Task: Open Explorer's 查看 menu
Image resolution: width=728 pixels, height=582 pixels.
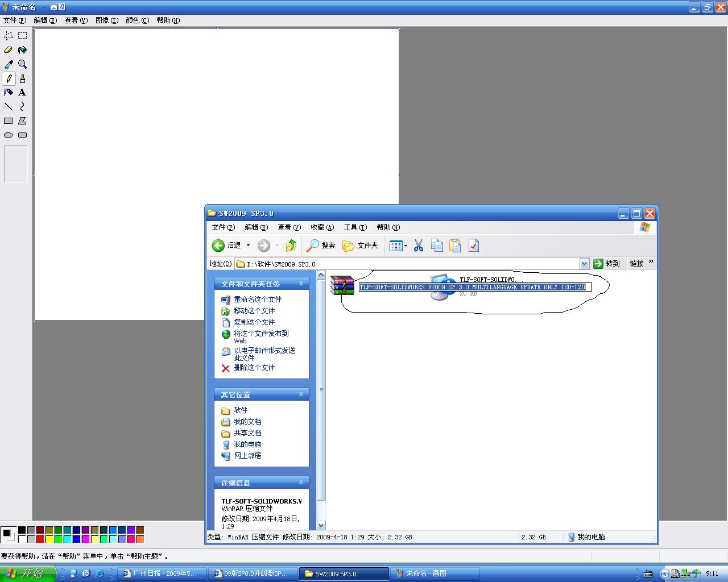Action: pos(289,227)
